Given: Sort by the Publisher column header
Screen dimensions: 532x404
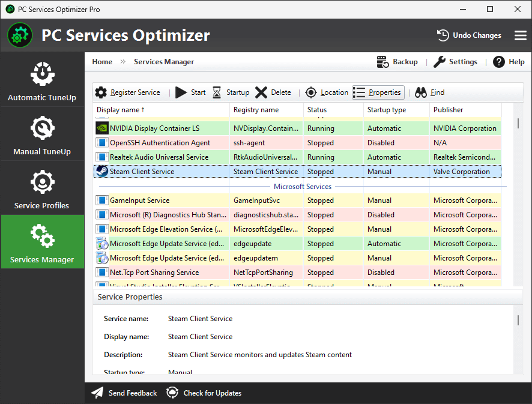Looking at the screenshot, I should point(466,110).
